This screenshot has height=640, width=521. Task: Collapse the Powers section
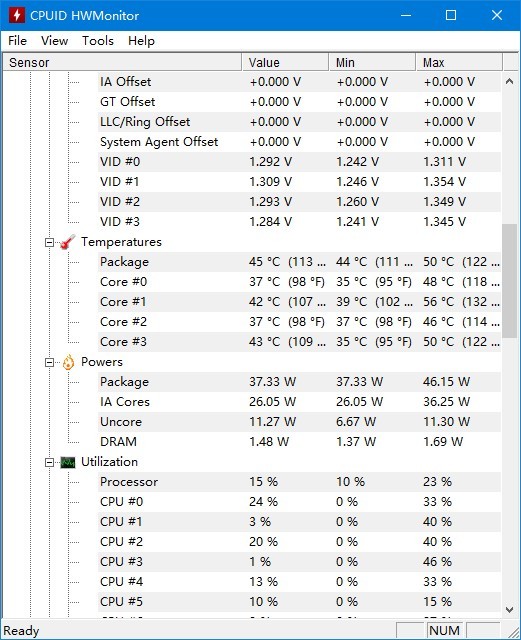[x=49, y=362]
